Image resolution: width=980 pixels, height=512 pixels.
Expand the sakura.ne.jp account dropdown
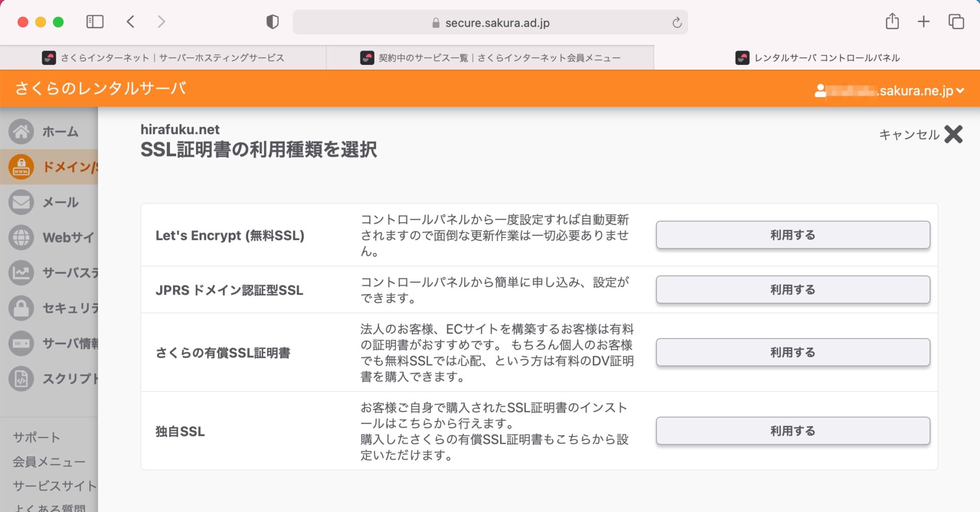tap(960, 91)
